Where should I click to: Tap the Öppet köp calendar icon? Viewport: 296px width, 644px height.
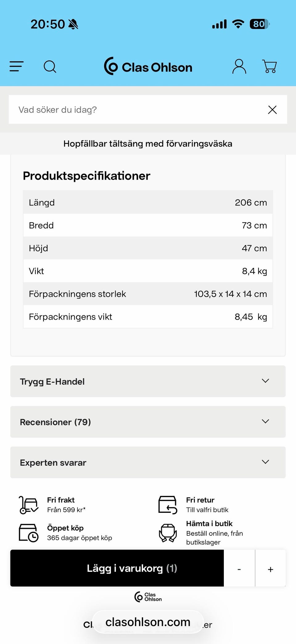pyautogui.click(x=29, y=533)
